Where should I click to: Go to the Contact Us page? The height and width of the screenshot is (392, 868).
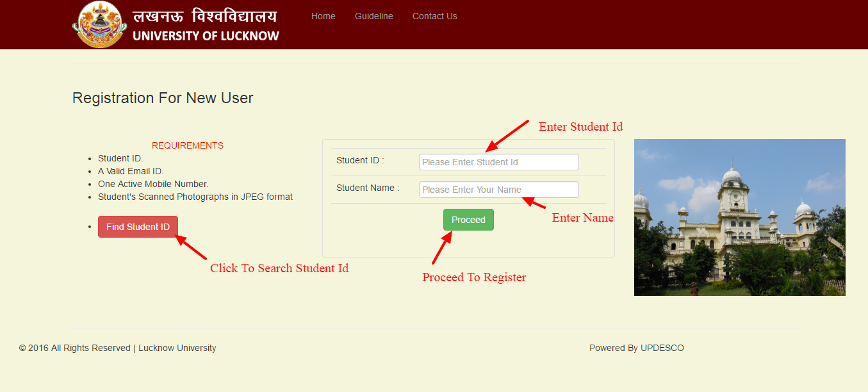tap(435, 16)
